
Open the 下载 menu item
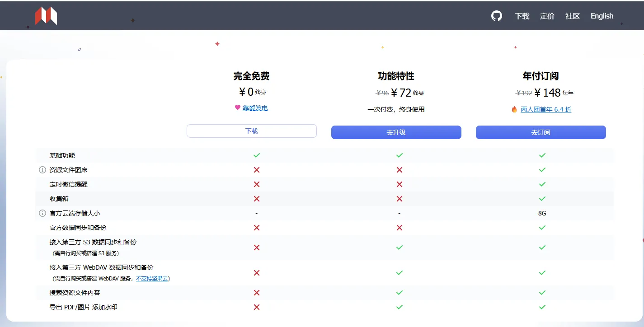522,16
